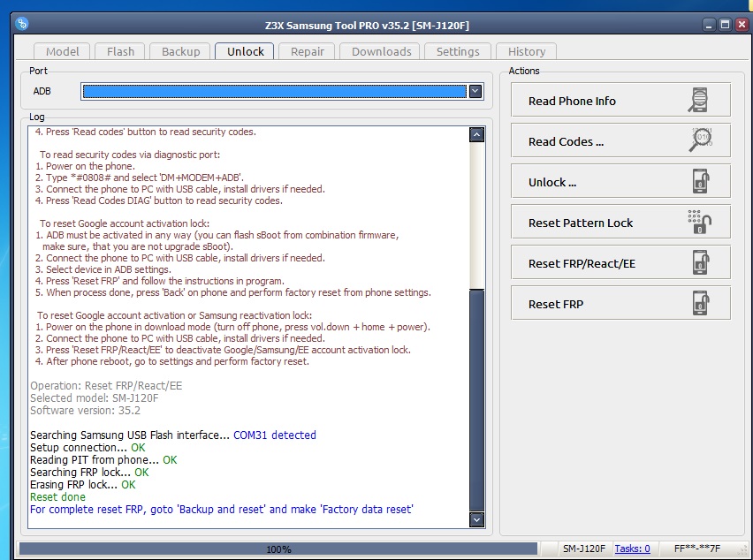This screenshot has height=560, width=753.
Task: Click the Unlock phone padlock icon
Action: (x=701, y=181)
